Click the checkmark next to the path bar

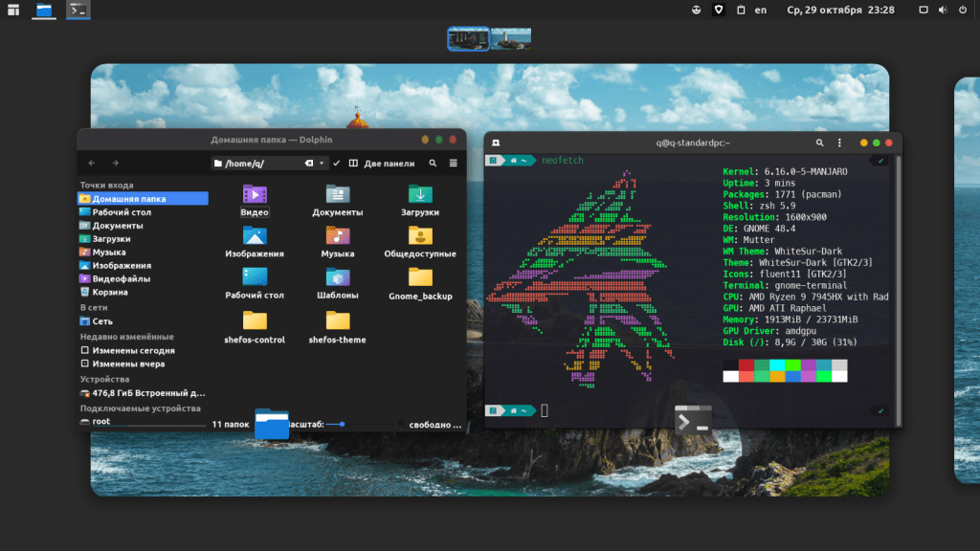337,164
